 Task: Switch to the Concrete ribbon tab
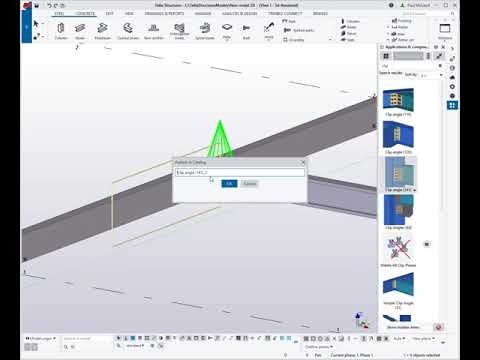coord(85,14)
